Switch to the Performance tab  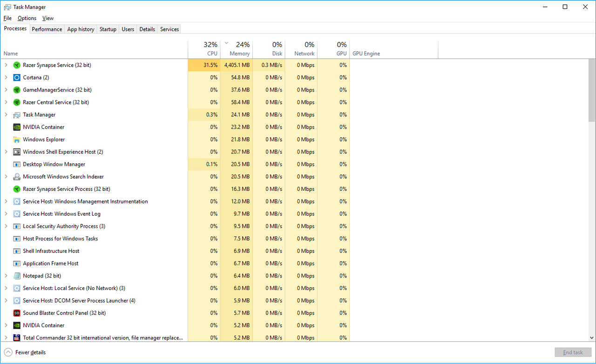(x=47, y=29)
